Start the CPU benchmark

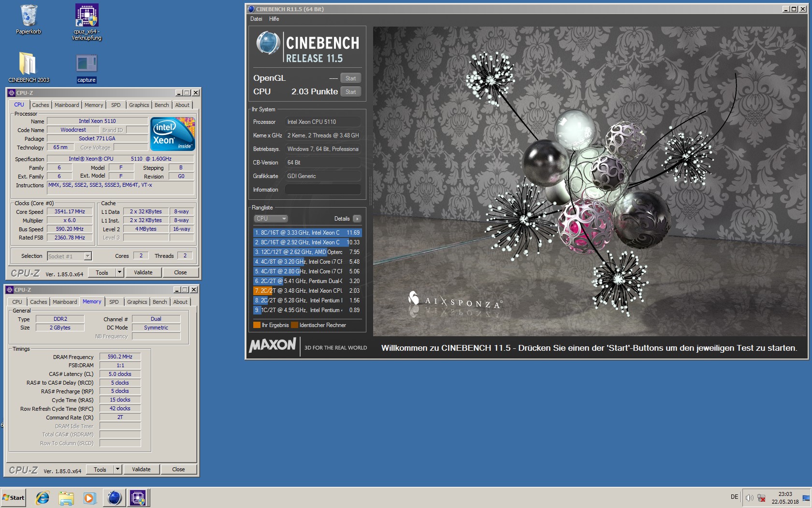coord(350,91)
